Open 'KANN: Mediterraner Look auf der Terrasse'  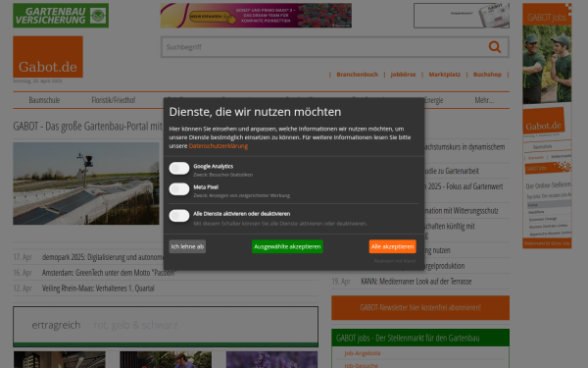pos(416,282)
